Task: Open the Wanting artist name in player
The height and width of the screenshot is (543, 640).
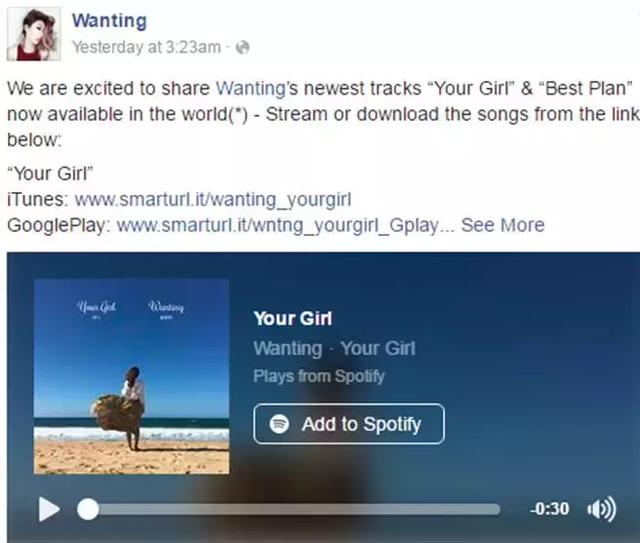Action: tap(288, 348)
